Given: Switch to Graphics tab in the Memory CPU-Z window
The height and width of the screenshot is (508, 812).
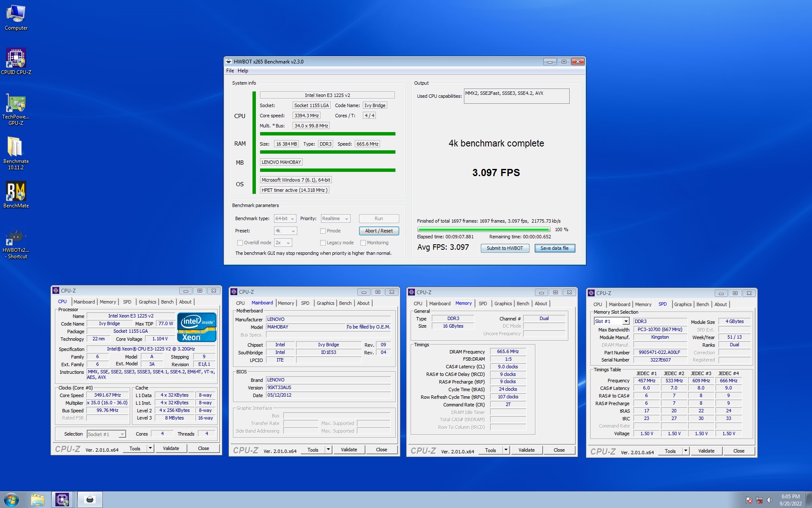Looking at the screenshot, I should pyautogui.click(x=503, y=304).
